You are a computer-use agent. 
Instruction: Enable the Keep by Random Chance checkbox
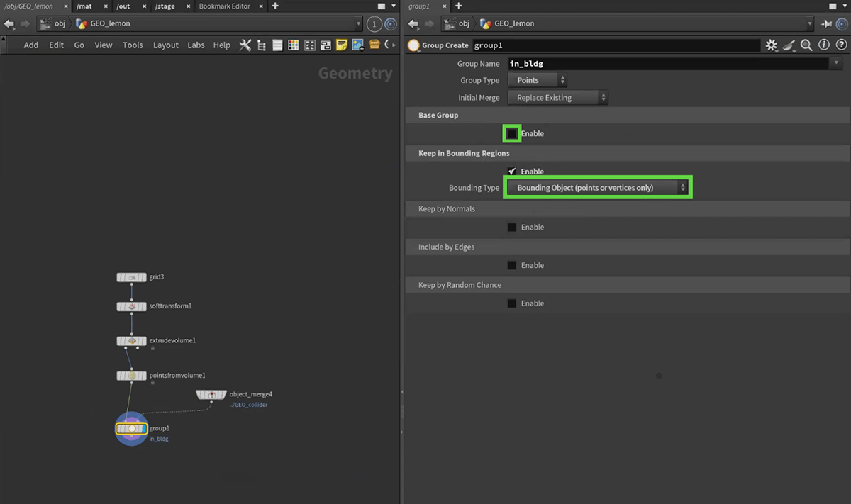pos(512,303)
